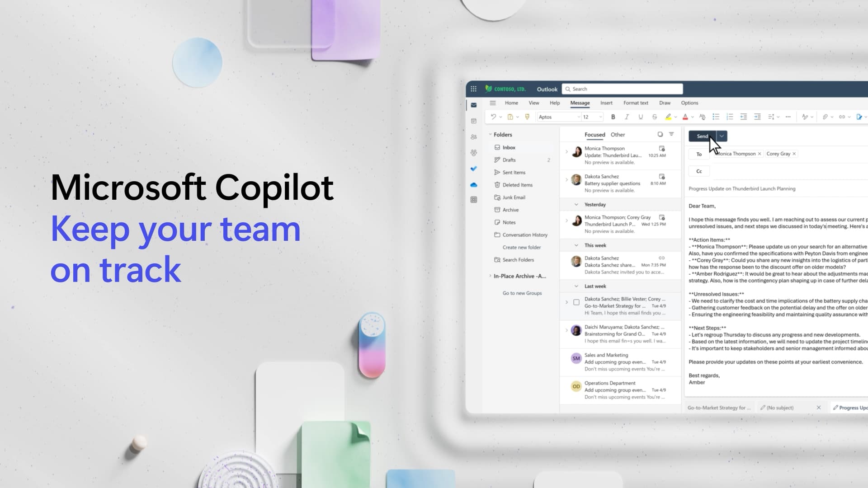Select the Bulleted list icon
The image size is (868, 488).
(x=715, y=117)
